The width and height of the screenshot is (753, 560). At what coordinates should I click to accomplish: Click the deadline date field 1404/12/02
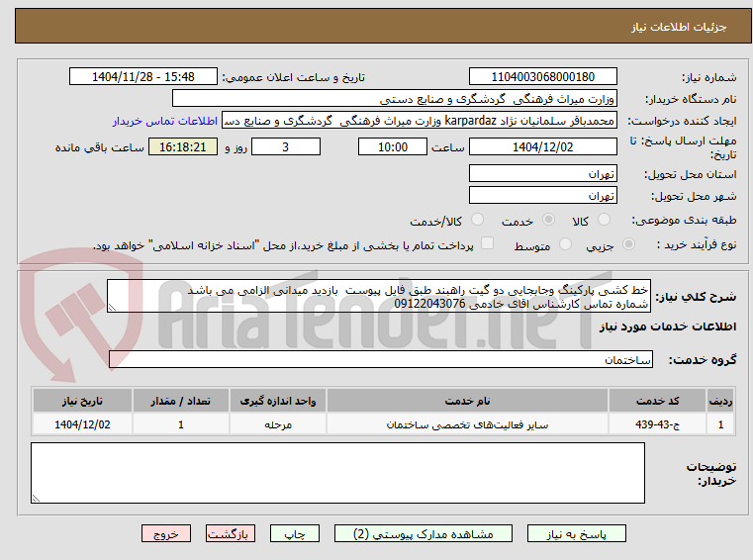tap(542, 147)
